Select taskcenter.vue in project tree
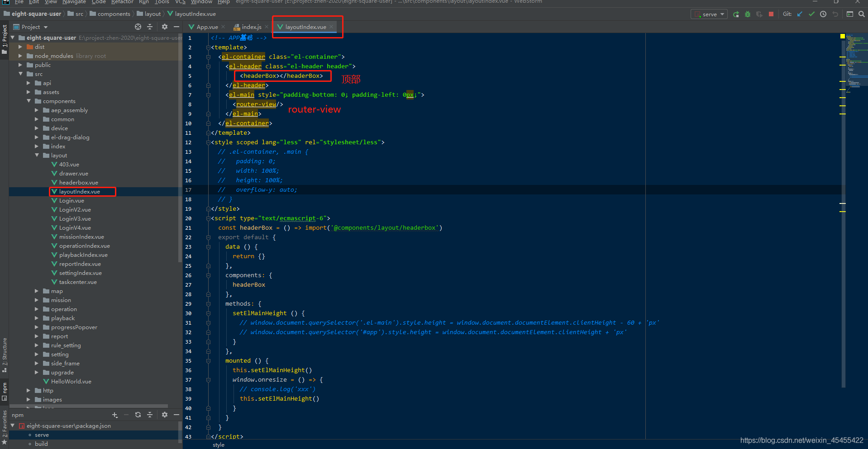This screenshot has width=868, height=449. [x=78, y=282]
